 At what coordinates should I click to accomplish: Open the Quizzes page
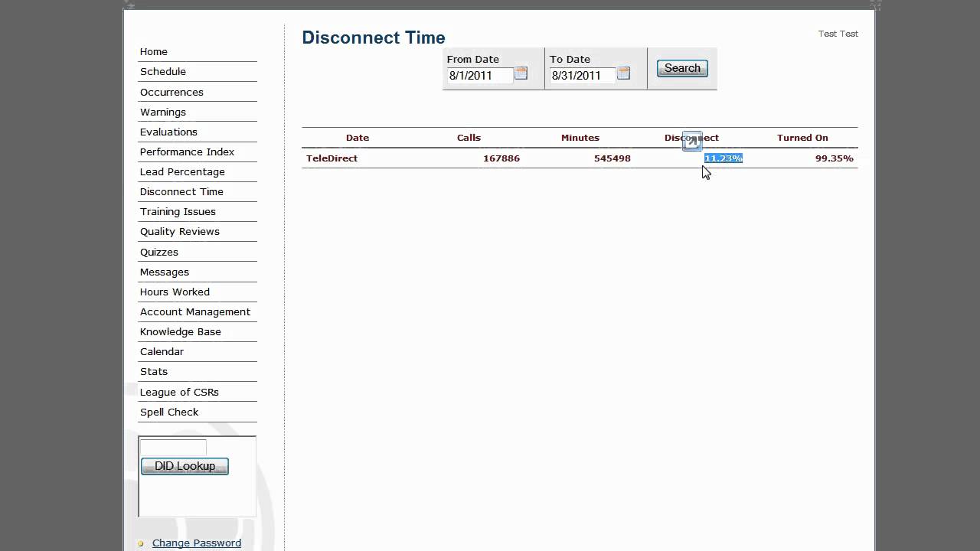(159, 252)
